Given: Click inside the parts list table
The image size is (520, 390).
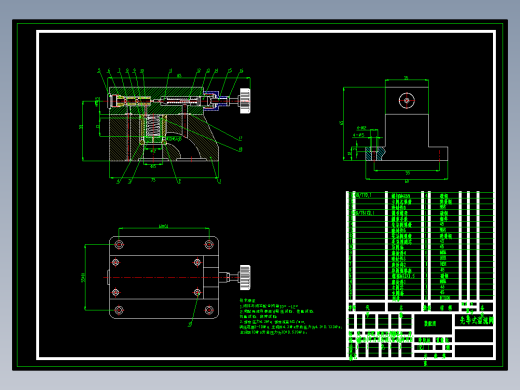Looking at the screenshot, I should tap(420, 246).
